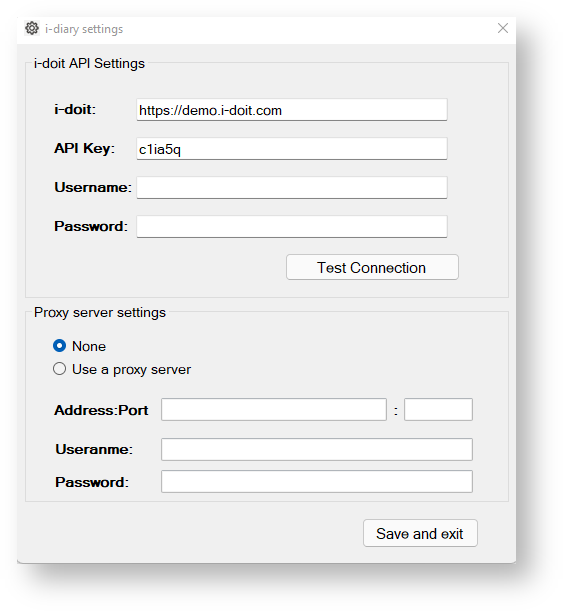564x612 pixels.
Task: Select the API Username input box
Action: [x=292, y=188]
